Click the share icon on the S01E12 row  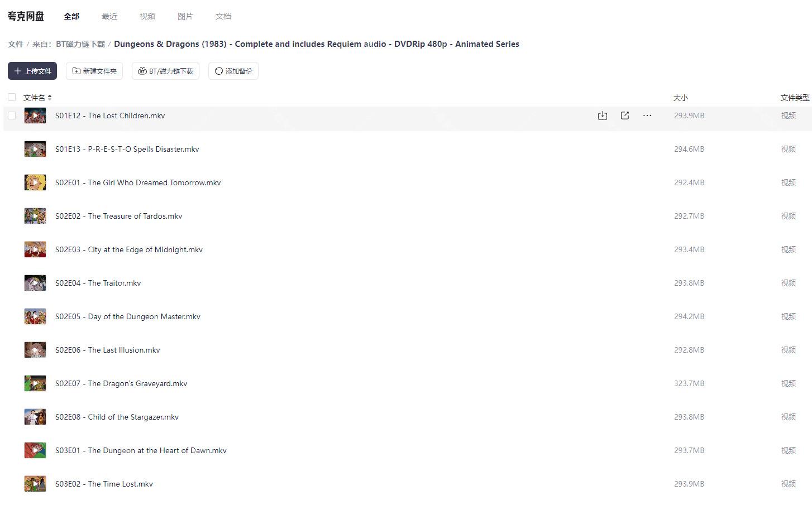(x=624, y=116)
